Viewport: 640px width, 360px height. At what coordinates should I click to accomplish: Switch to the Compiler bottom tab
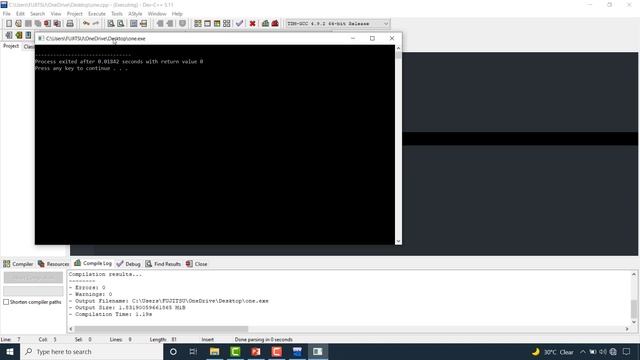click(x=18, y=264)
